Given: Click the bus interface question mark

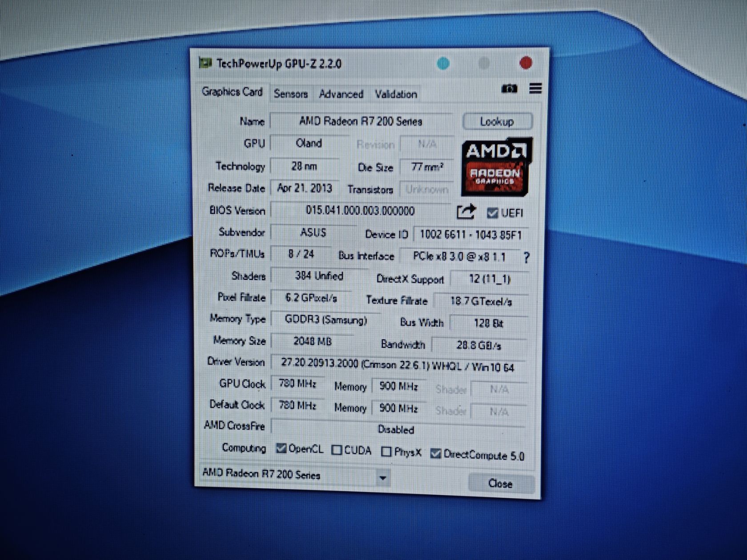Looking at the screenshot, I should click(526, 257).
